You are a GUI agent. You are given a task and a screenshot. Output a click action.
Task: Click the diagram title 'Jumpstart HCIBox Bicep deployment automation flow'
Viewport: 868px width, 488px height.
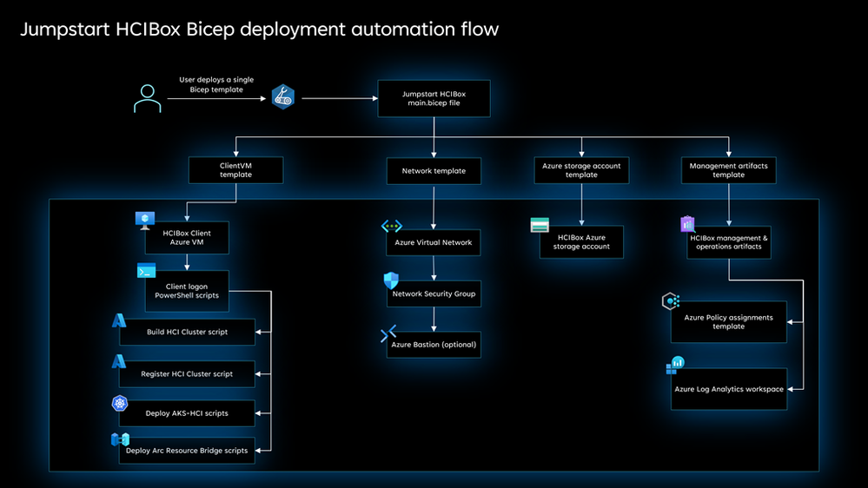pos(260,30)
